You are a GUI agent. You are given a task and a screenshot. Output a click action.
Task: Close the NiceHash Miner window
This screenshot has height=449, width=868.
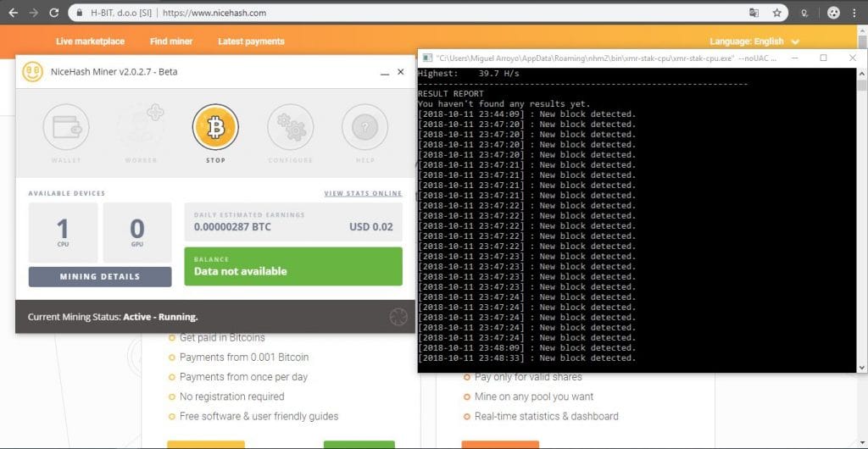click(x=401, y=72)
